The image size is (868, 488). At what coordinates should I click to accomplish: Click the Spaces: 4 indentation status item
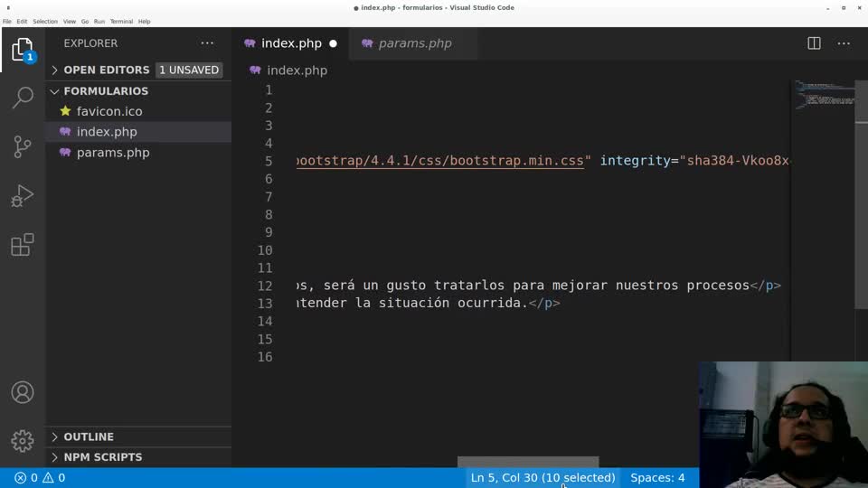657,477
